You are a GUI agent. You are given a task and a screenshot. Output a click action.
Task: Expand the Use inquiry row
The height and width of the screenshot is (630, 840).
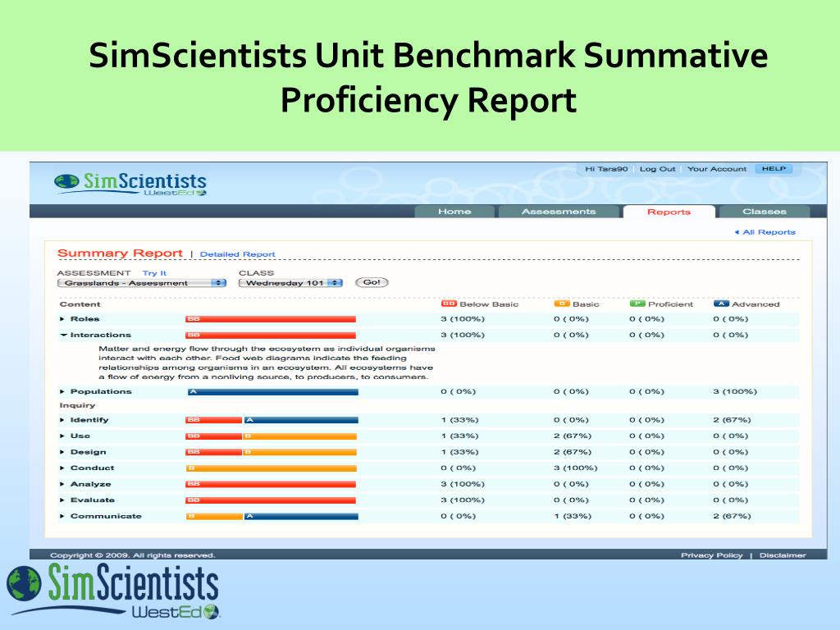(x=62, y=436)
